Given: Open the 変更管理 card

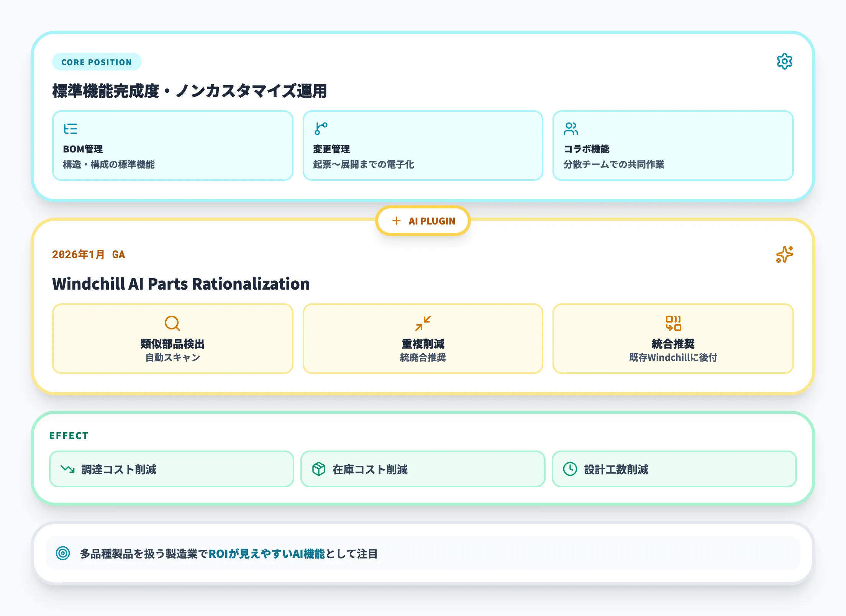Looking at the screenshot, I should click(423, 146).
